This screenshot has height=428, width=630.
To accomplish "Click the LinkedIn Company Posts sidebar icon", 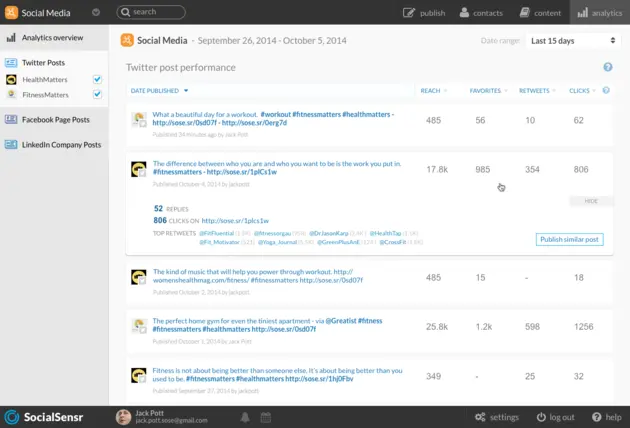I will click(11, 145).
